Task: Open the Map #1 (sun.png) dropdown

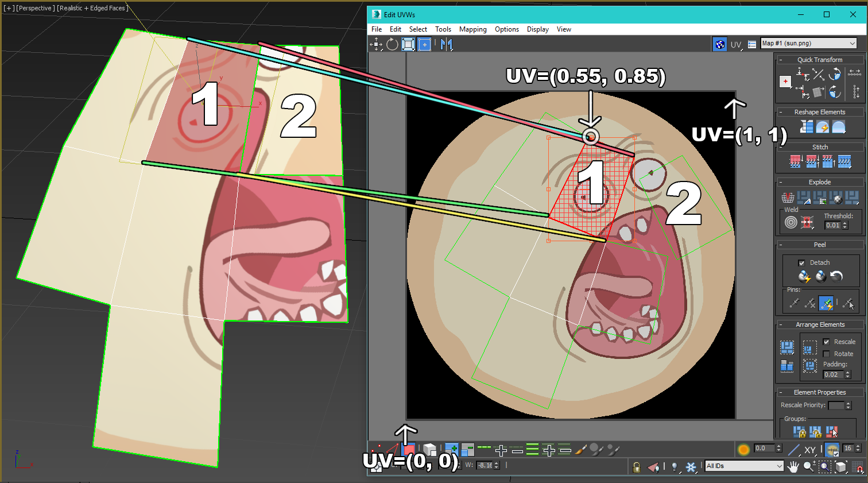Action: click(x=808, y=43)
